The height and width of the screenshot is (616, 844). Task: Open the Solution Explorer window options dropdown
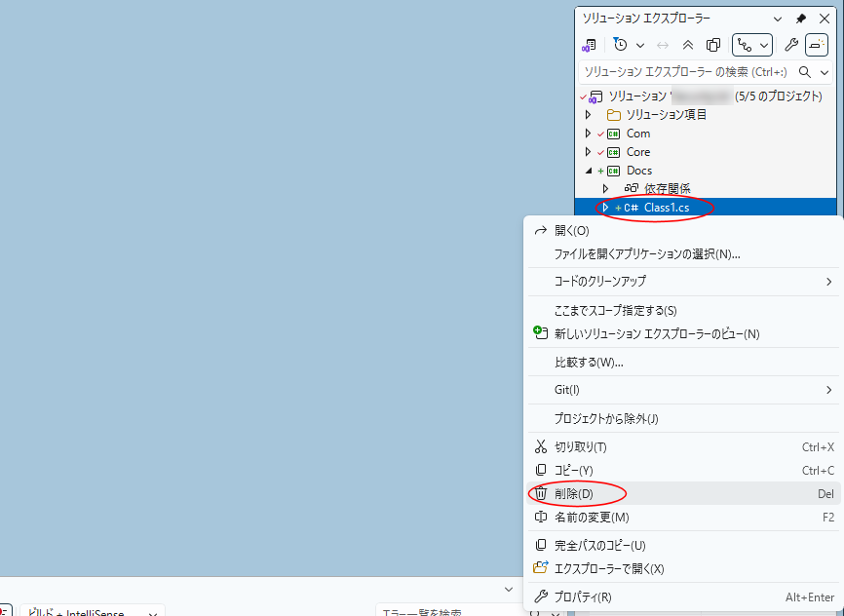(x=777, y=19)
